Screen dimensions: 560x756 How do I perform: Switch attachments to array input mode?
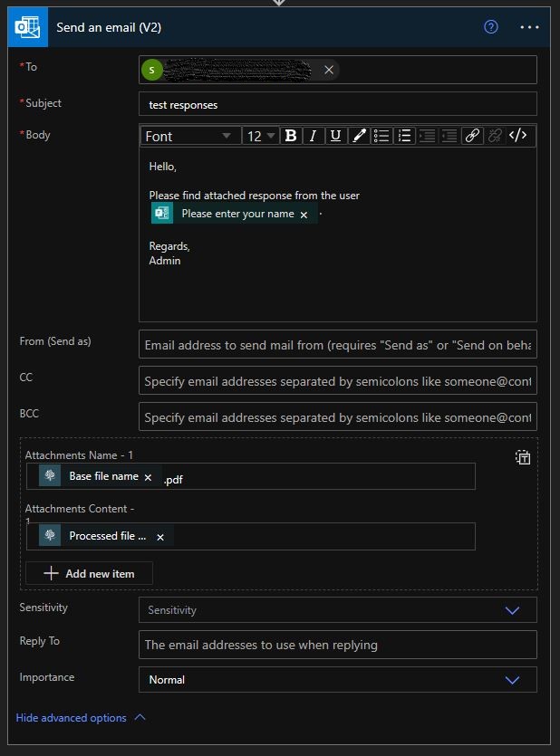[523, 457]
